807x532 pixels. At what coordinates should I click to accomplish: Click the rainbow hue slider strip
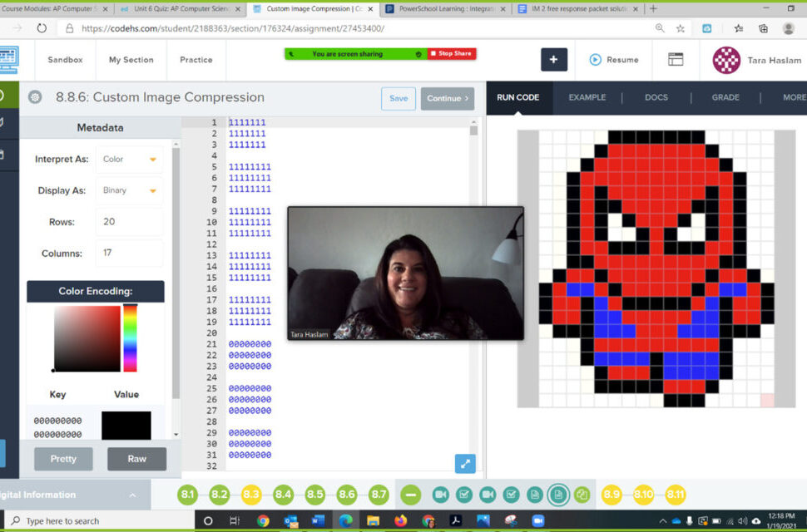(x=130, y=337)
